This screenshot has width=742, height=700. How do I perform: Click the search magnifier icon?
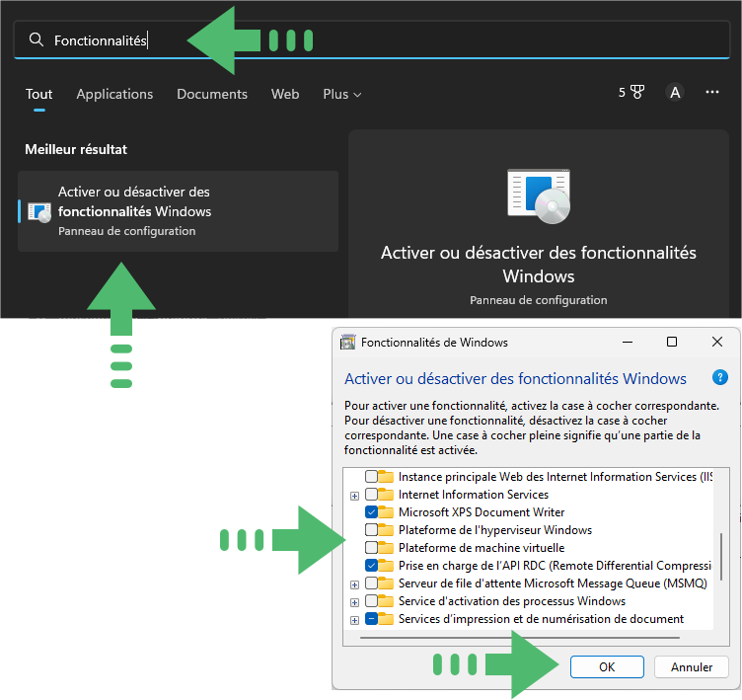36,39
